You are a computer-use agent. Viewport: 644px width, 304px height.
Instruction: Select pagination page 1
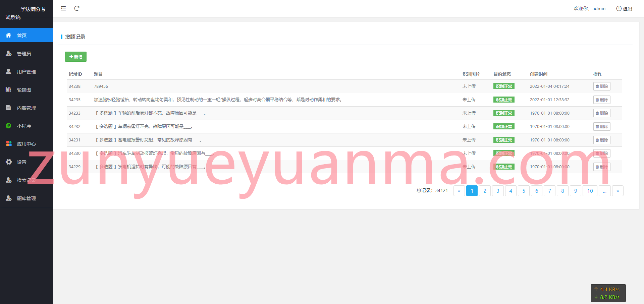[472, 191]
